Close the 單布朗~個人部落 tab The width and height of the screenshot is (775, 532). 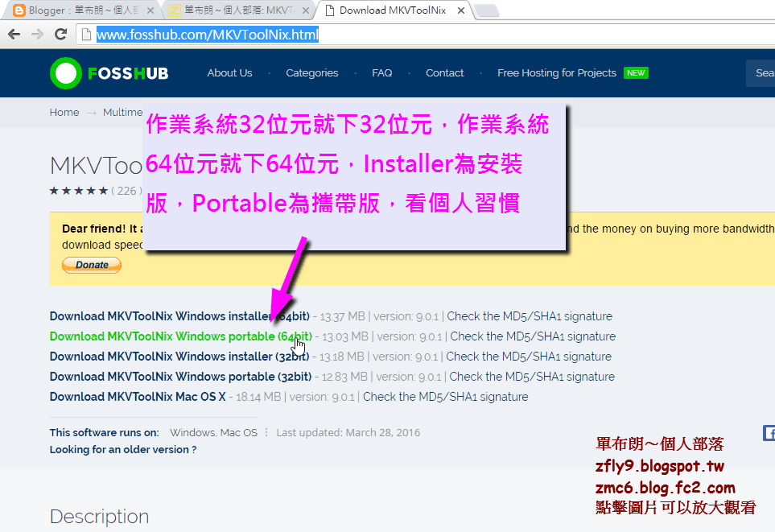pos(306,10)
